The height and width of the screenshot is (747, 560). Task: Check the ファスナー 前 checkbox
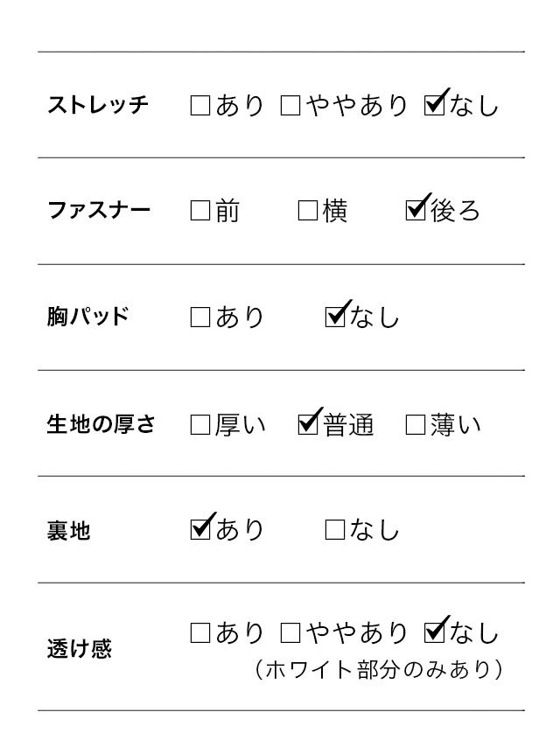point(200,211)
